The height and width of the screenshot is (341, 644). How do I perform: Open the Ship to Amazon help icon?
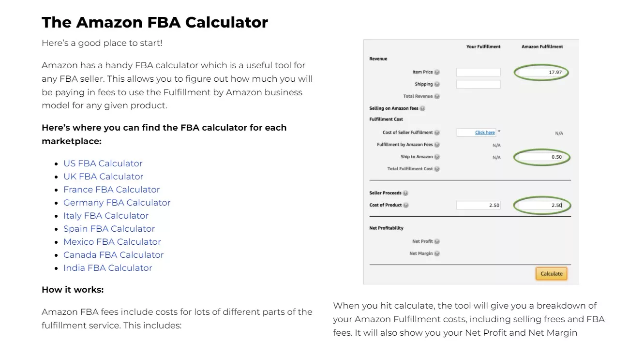pos(436,157)
